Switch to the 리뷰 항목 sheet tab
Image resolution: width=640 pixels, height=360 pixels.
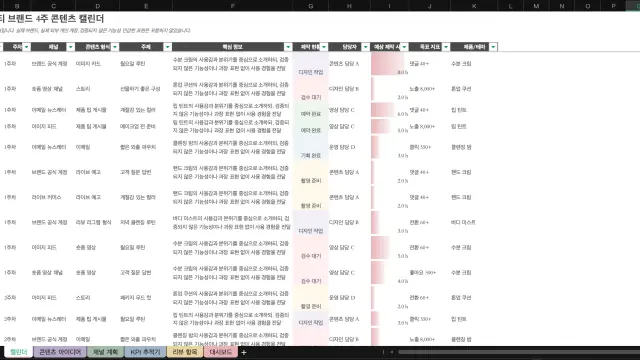pos(185,352)
